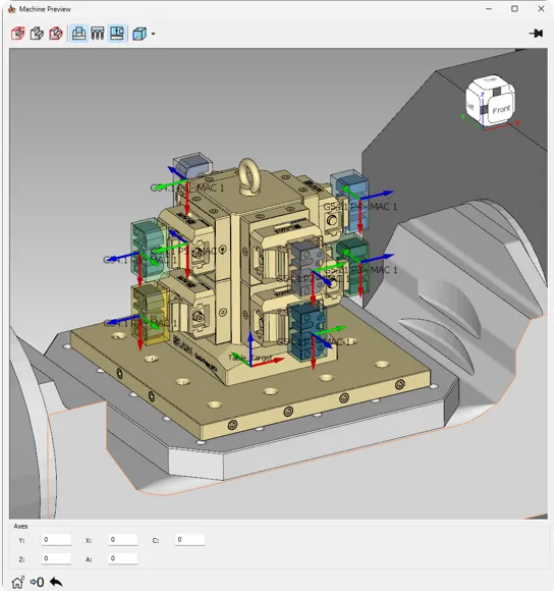Viewport: 554px width, 591px height.
Task: Toggle the tool rack display button
Action: click(x=98, y=34)
